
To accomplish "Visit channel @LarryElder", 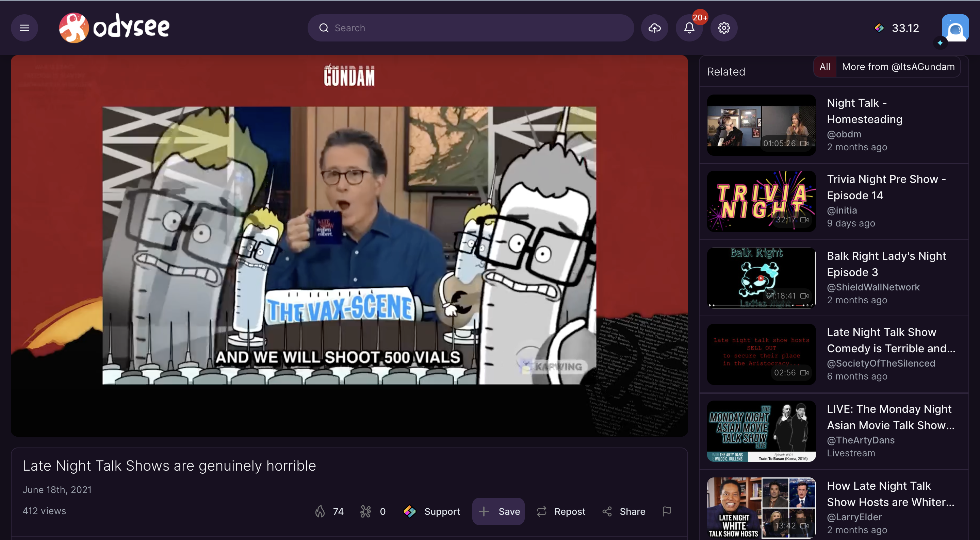I will click(x=854, y=517).
